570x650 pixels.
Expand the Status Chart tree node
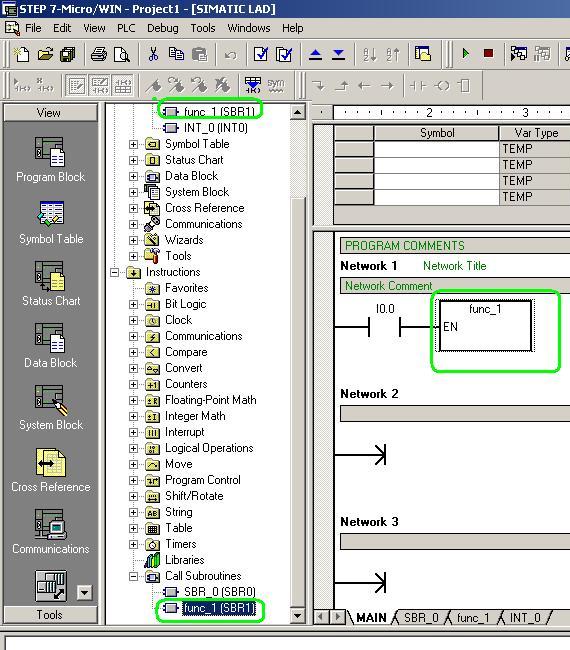(x=133, y=160)
